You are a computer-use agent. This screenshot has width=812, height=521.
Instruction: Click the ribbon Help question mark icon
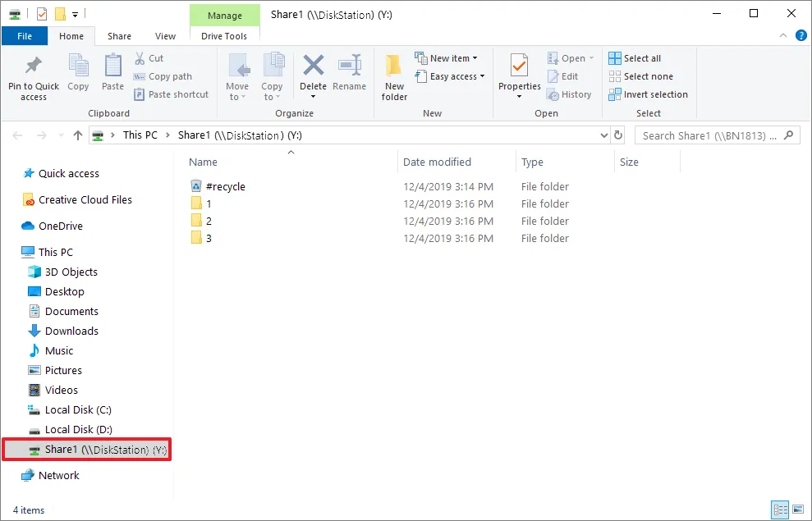point(801,36)
